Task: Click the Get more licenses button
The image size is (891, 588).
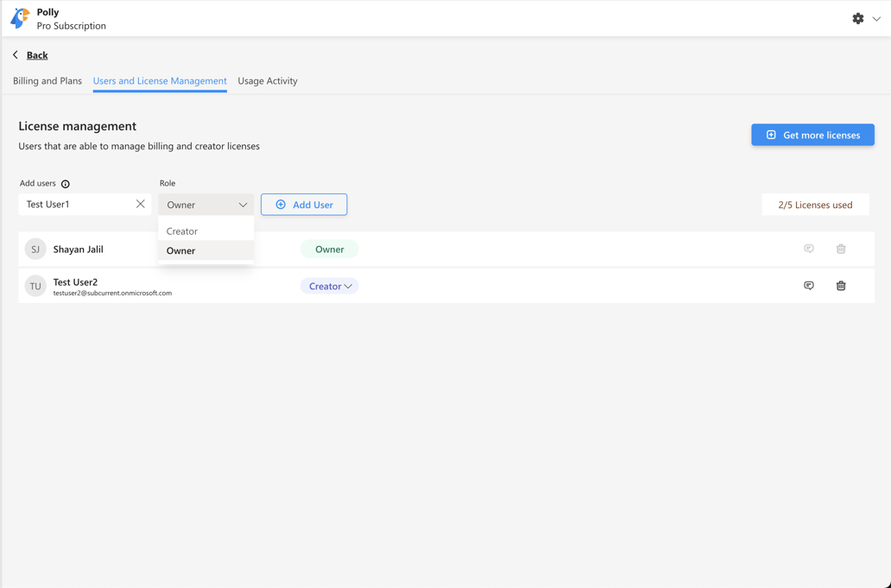Action: click(x=812, y=135)
